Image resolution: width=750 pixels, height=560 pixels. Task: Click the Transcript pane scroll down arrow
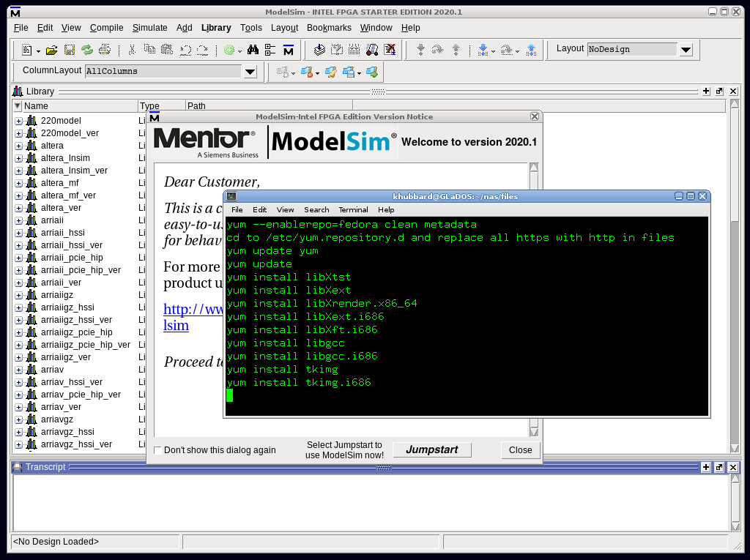735,526
